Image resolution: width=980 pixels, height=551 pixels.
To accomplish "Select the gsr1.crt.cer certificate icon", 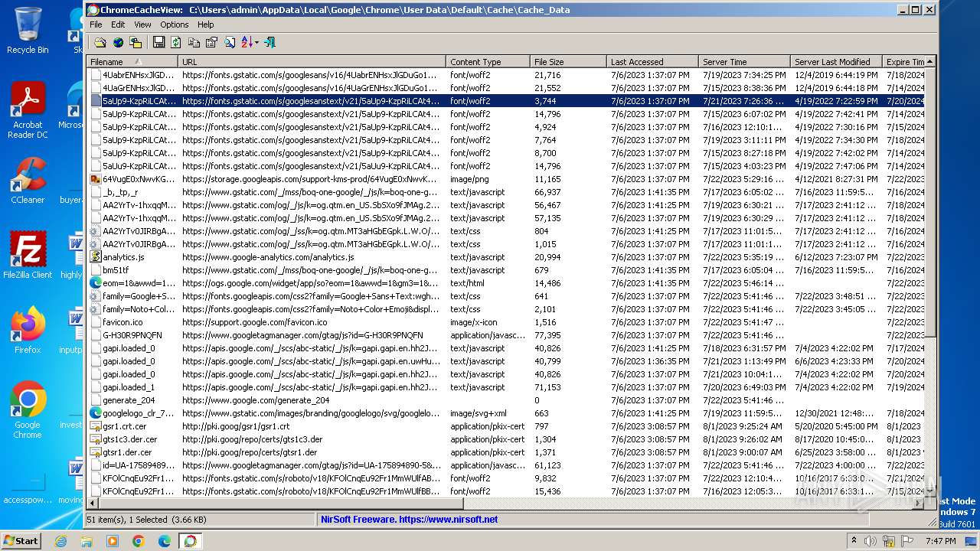I will tap(96, 426).
